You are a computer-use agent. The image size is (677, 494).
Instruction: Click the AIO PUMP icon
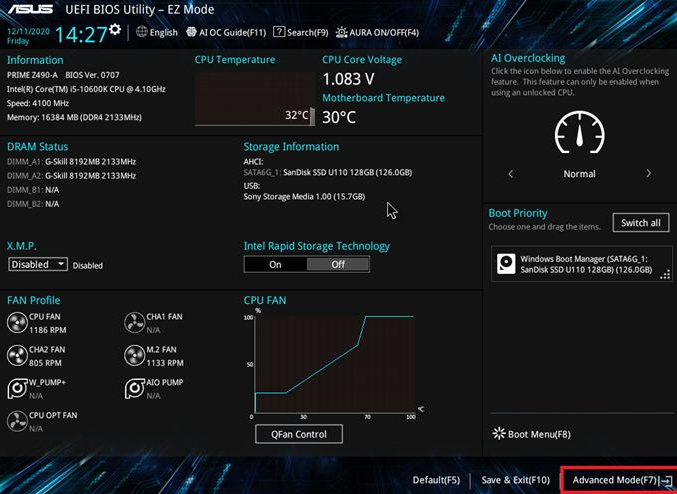pyautogui.click(x=134, y=388)
